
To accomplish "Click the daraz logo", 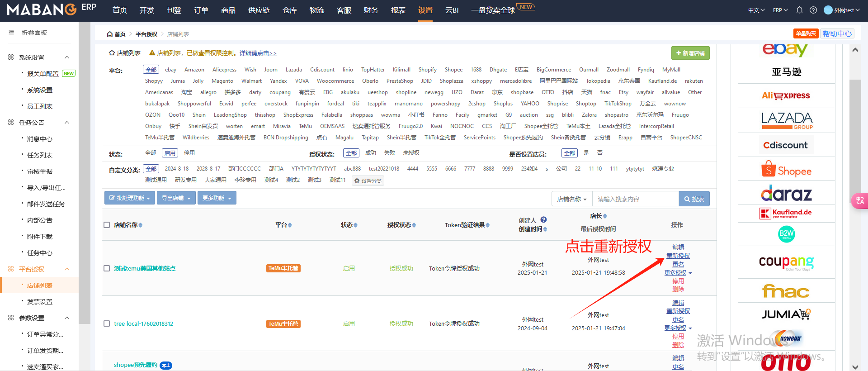I will click(x=786, y=193).
